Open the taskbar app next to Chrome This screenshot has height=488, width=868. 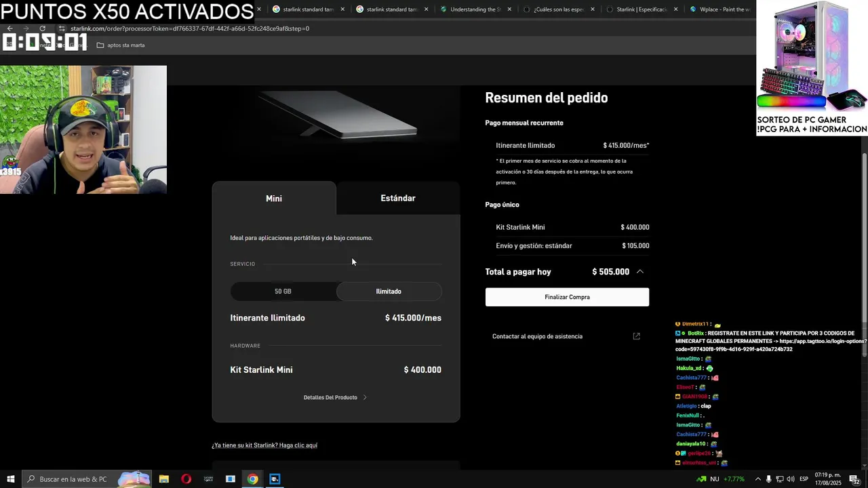pyautogui.click(x=275, y=479)
